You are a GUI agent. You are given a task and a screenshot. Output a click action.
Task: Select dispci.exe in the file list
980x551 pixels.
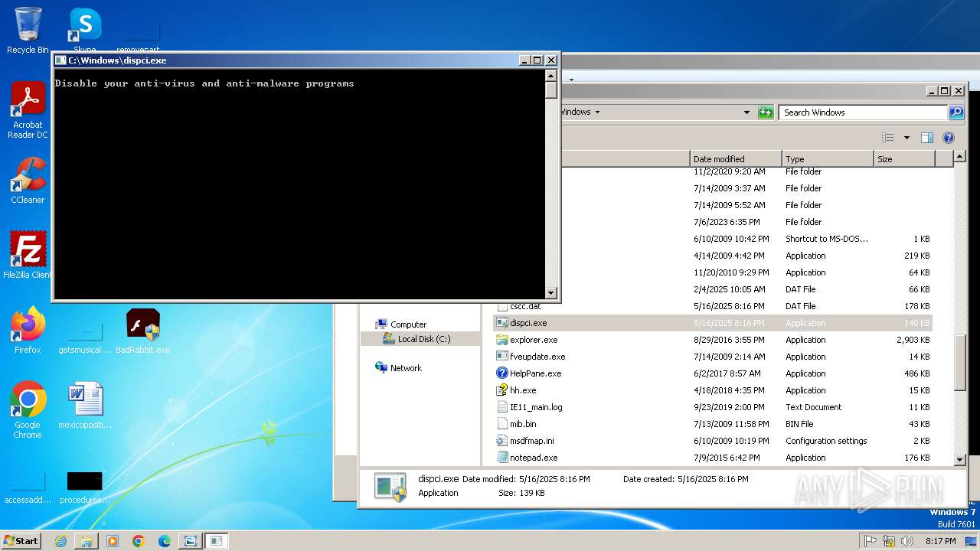pos(713,323)
